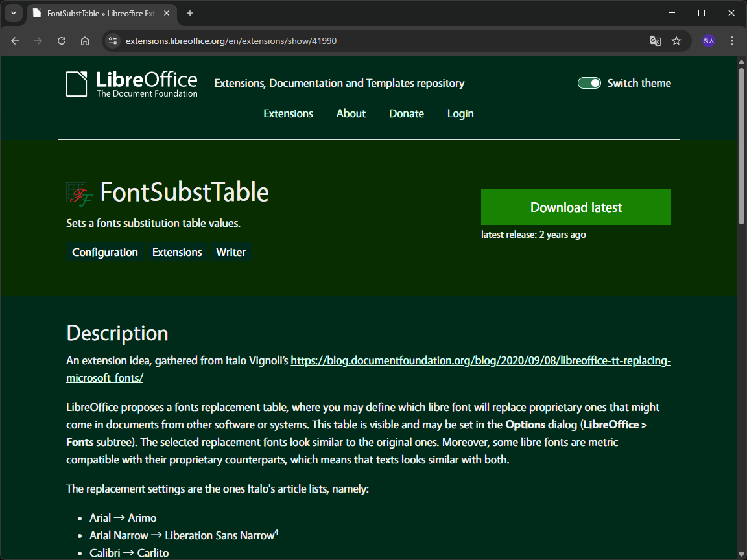Open the documentfoundation.org blog link
Viewport: 747px width, 560px height.
(480, 360)
